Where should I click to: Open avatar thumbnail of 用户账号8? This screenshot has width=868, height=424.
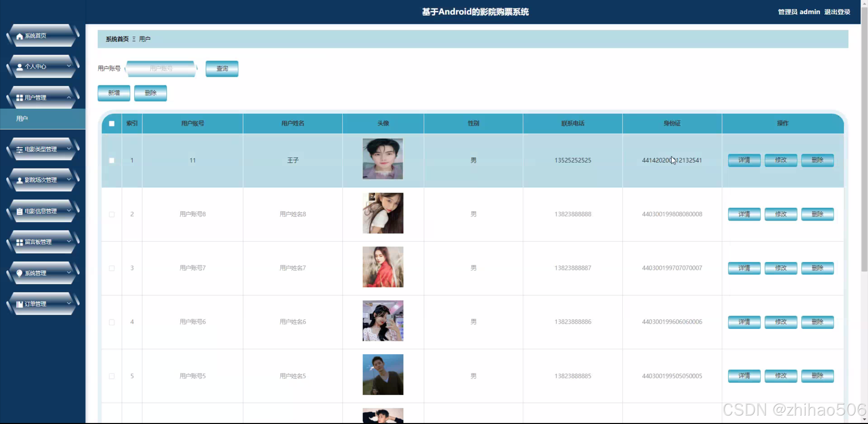click(383, 213)
